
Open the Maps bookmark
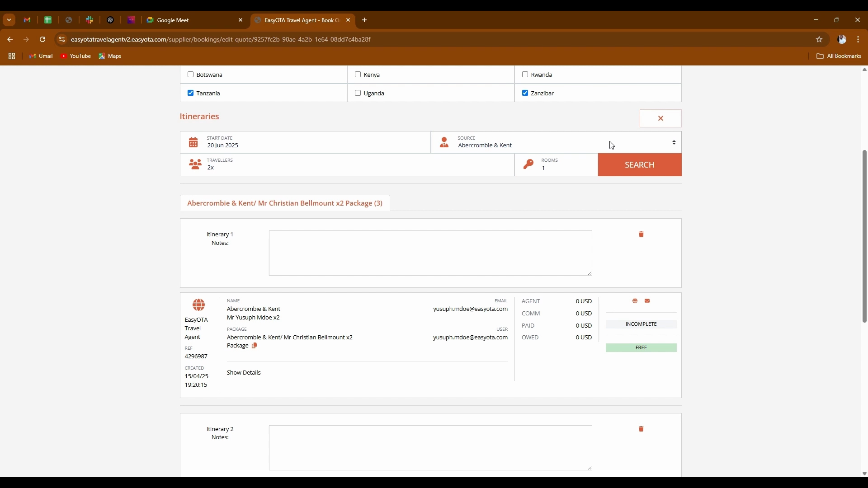click(110, 56)
